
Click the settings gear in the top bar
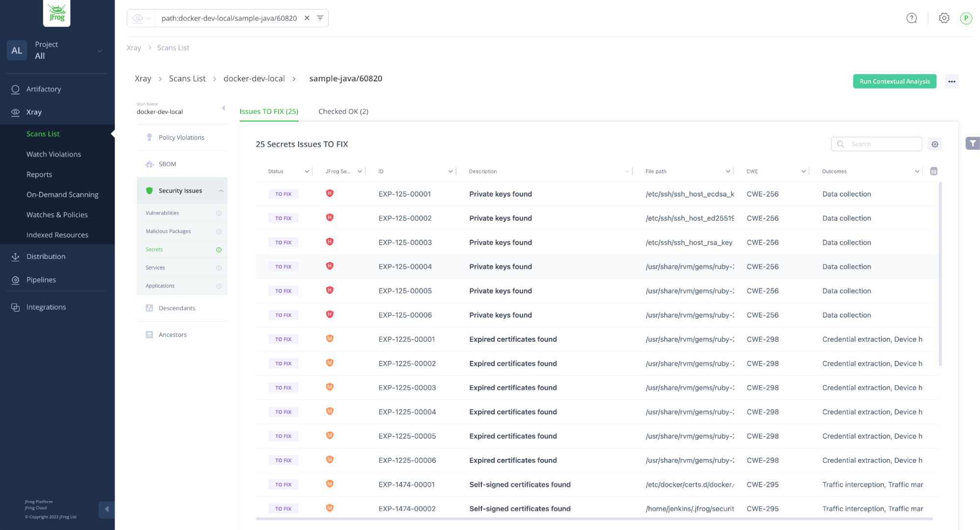tap(944, 18)
